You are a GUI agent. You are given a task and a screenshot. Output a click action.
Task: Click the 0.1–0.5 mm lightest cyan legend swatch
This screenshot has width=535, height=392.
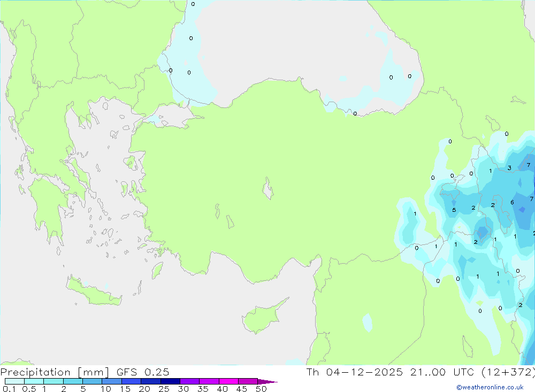[14, 381]
